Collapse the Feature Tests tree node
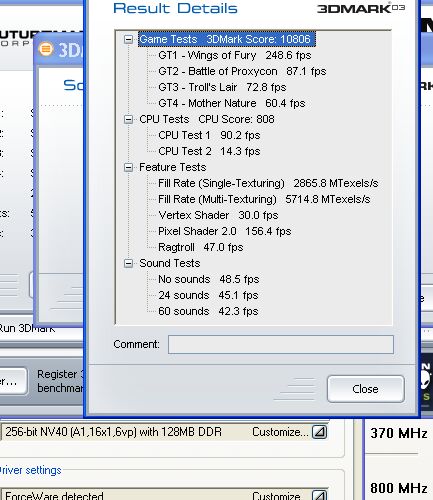The width and height of the screenshot is (433, 500). click(128, 167)
